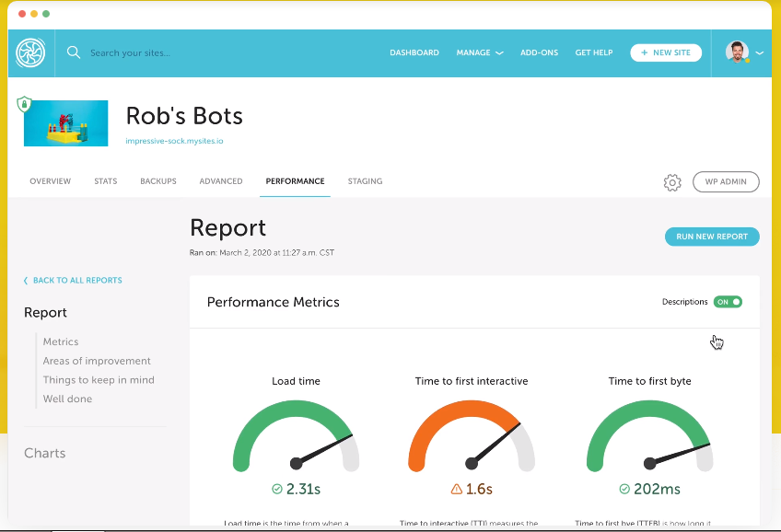The width and height of the screenshot is (781, 532).
Task: Jump to Metrics section in sidebar
Action: click(61, 341)
